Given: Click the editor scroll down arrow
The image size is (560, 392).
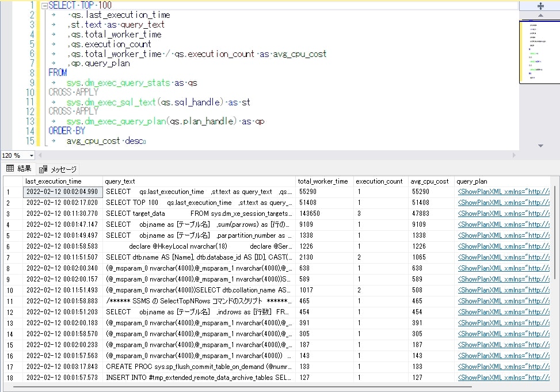Looking at the screenshot, I should click(540, 146).
